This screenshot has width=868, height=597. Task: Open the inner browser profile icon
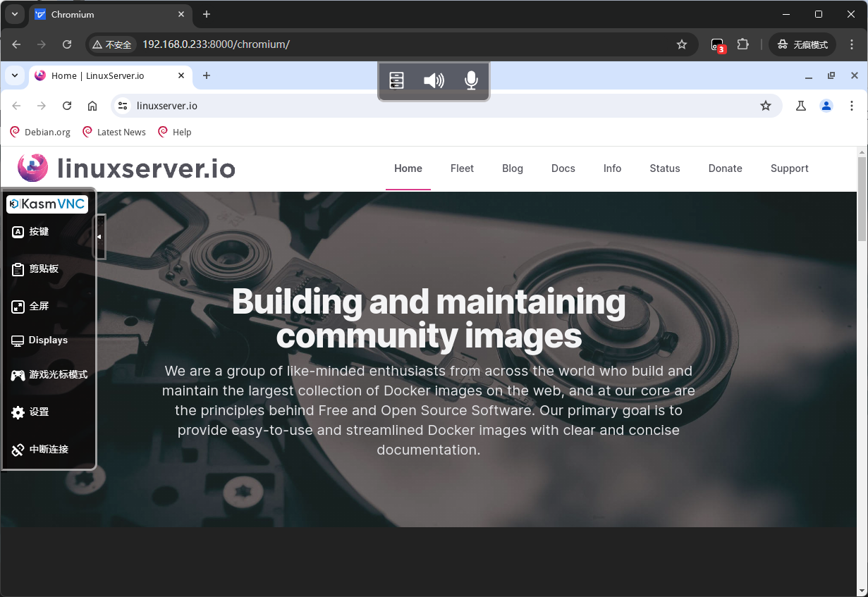[x=826, y=106]
